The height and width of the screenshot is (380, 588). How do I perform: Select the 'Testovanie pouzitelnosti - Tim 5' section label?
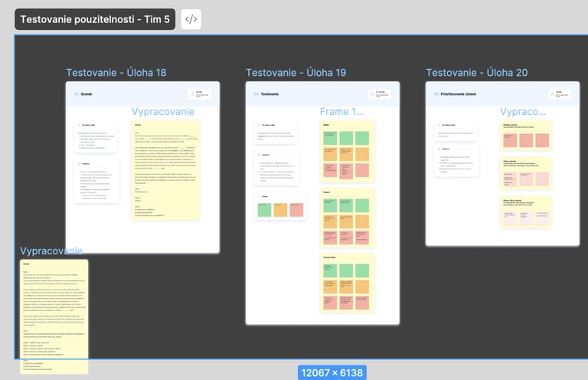click(x=95, y=19)
